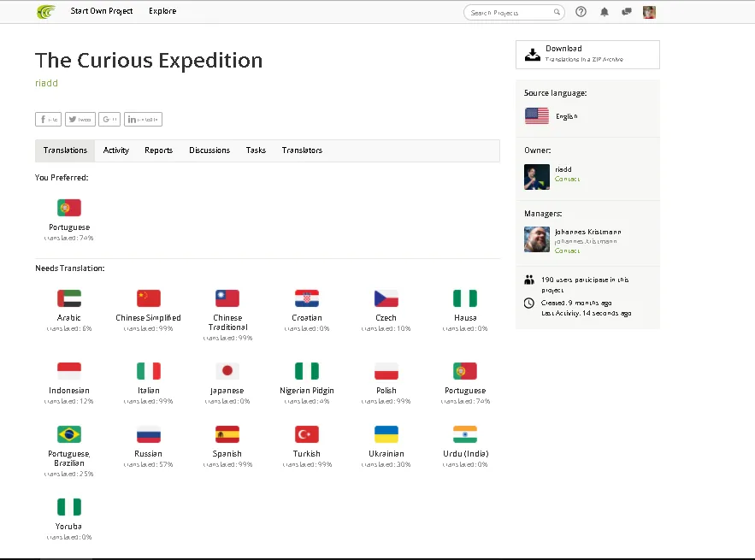Screen dimensions: 755x560
Task: Open the messages chat icon
Action: 627,12
